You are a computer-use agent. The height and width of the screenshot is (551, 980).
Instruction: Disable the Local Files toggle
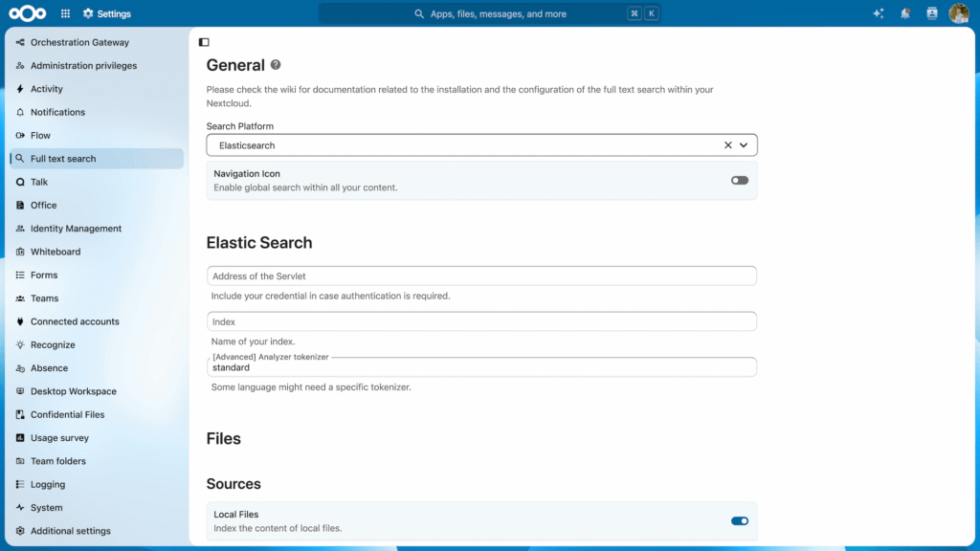coord(740,521)
